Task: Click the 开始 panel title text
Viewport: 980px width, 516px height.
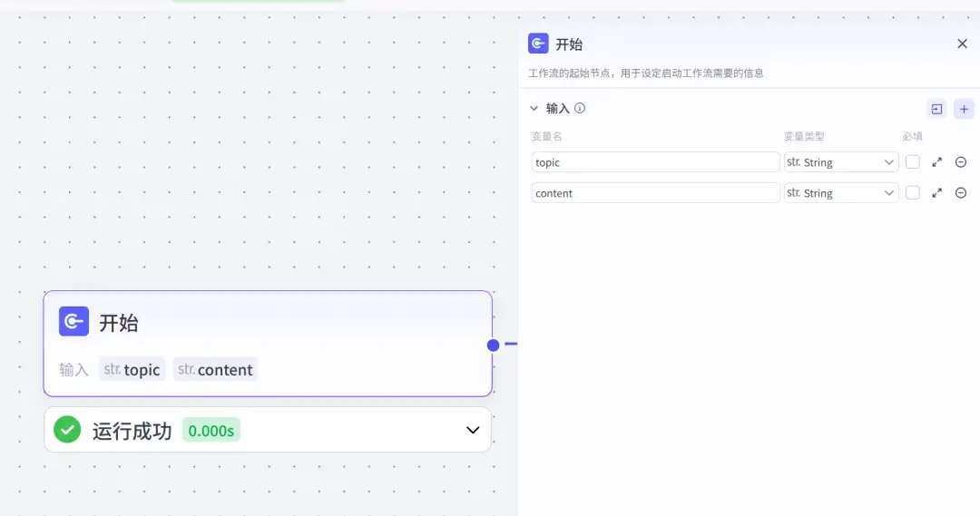Action: tap(569, 44)
